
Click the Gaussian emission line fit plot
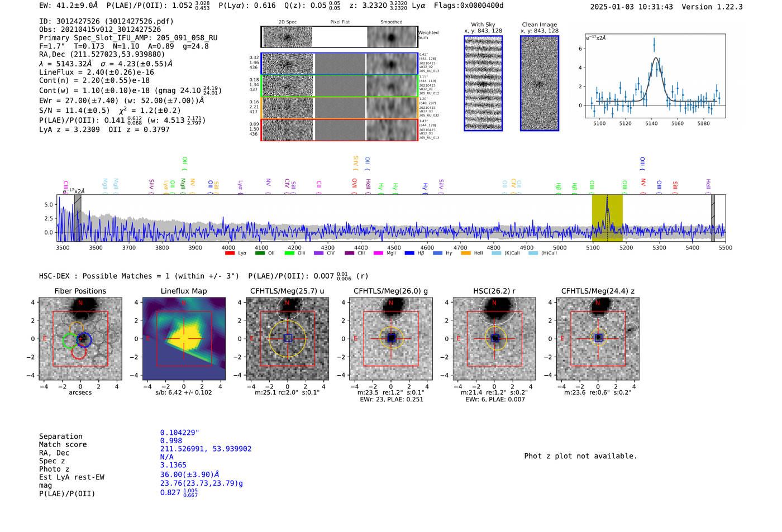[655, 76]
